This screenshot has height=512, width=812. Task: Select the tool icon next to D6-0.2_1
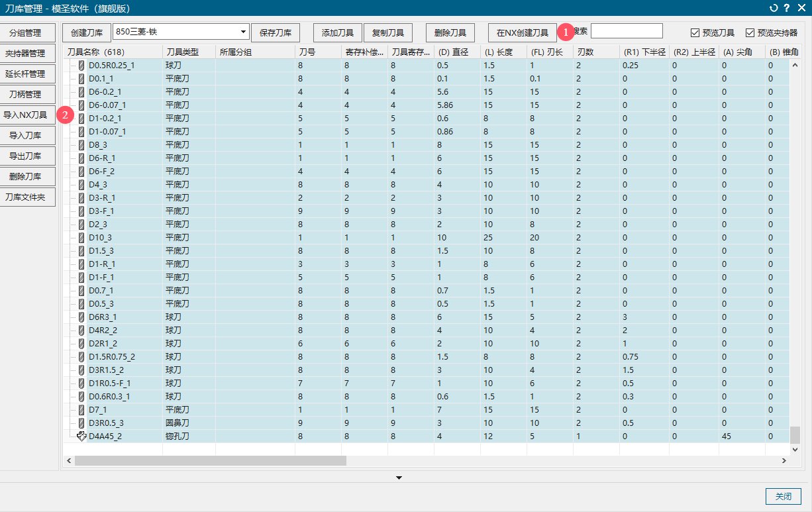(x=81, y=91)
